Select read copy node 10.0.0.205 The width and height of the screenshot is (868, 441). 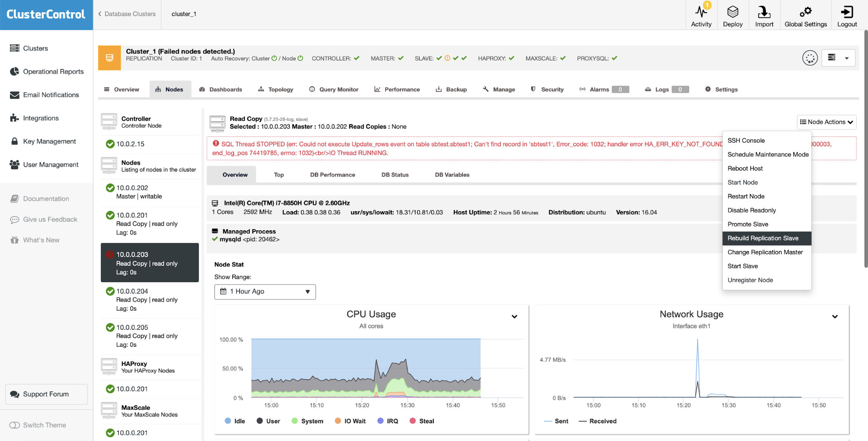tap(150, 336)
